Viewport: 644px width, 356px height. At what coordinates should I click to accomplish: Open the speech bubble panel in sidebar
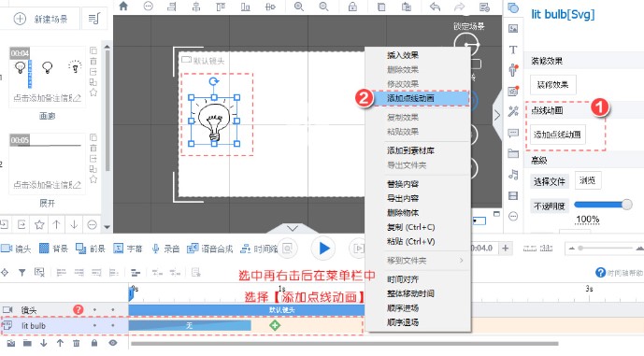click(513, 133)
